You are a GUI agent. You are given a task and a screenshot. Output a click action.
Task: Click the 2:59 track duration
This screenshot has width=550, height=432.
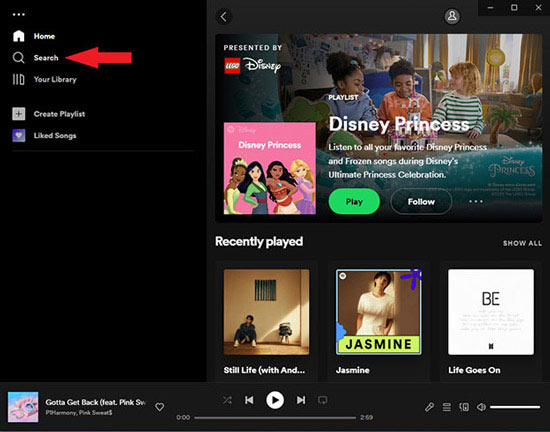[x=366, y=418]
